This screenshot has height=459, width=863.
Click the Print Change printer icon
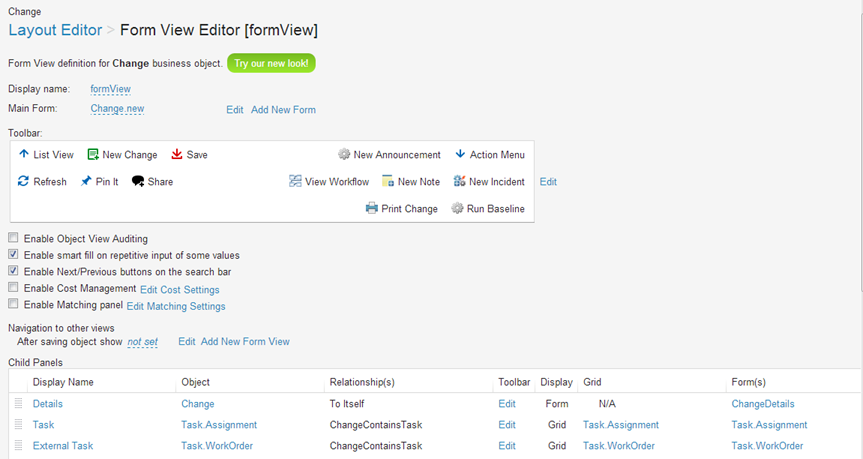pyautogui.click(x=372, y=209)
